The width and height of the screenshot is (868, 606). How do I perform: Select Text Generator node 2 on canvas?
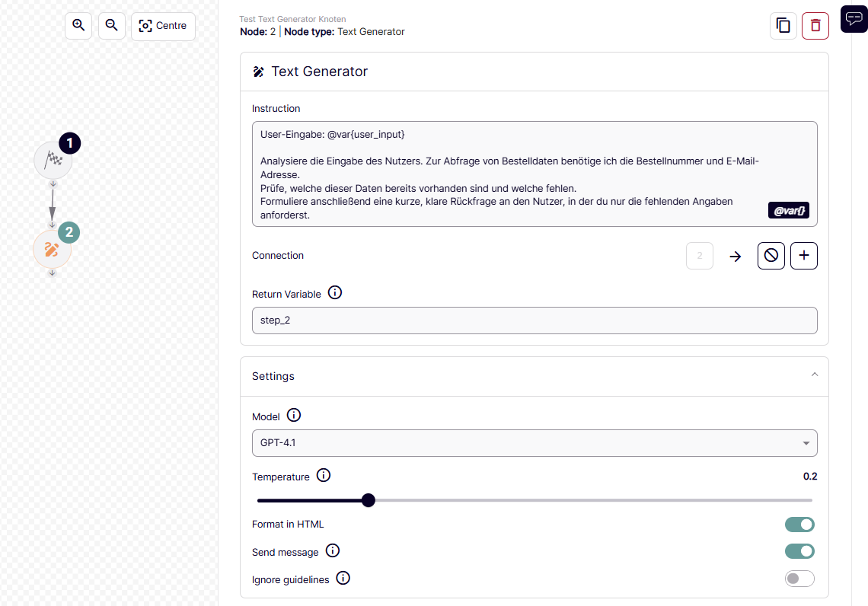pos(52,249)
